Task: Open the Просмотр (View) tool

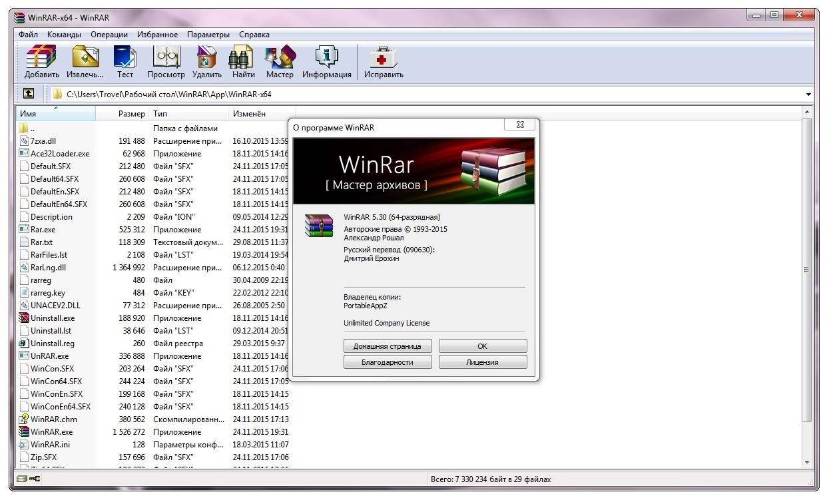Action: [166, 57]
